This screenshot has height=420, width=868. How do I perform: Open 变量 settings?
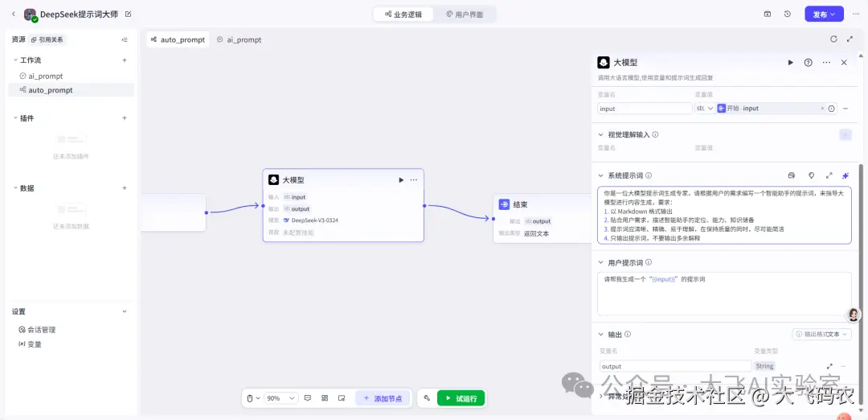click(x=31, y=344)
